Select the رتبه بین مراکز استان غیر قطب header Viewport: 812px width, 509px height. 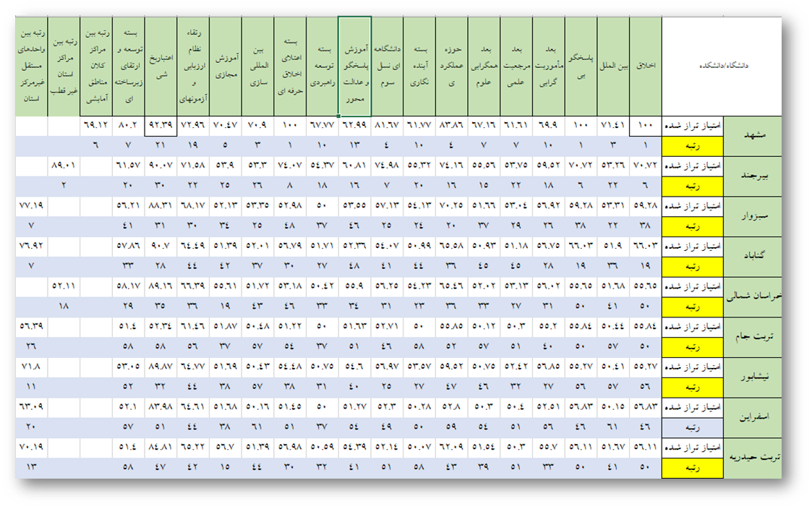click(64, 67)
